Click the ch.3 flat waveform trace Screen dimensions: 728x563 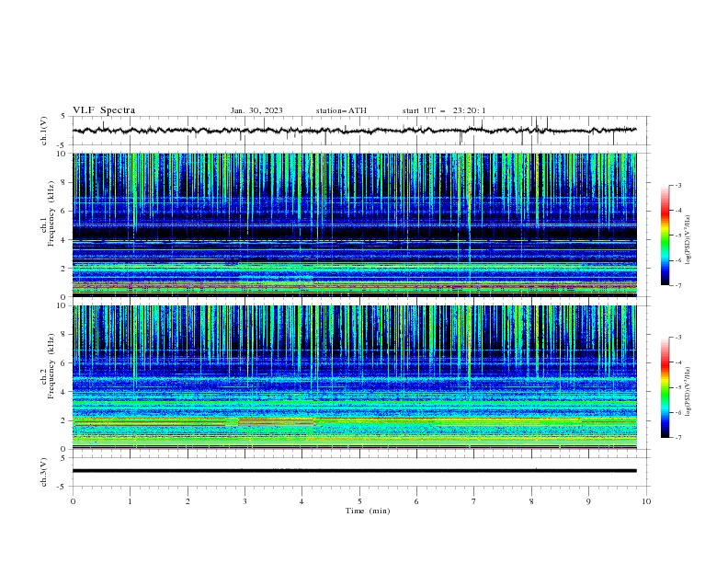(x=354, y=471)
